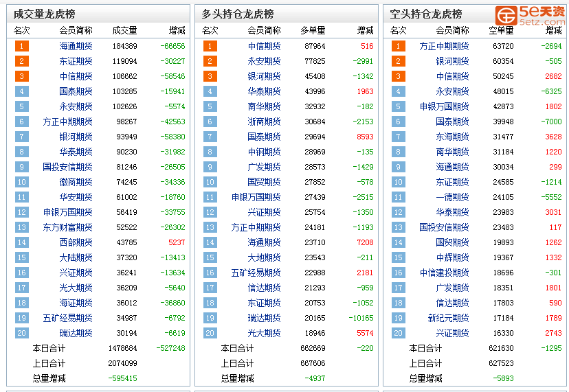Click 广发期货 in the 多头持仓龙虎榜 table
The height and width of the screenshot is (392, 569).
coord(264,167)
